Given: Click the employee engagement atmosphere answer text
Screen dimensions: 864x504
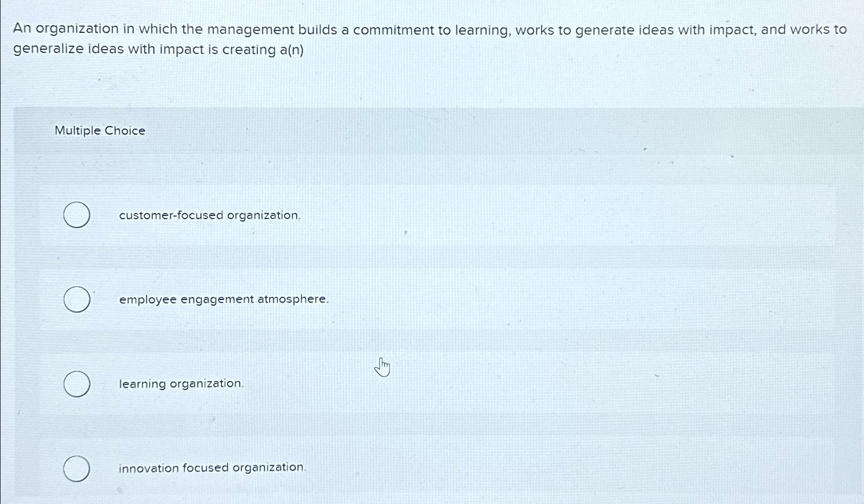Looking at the screenshot, I should [x=223, y=299].
